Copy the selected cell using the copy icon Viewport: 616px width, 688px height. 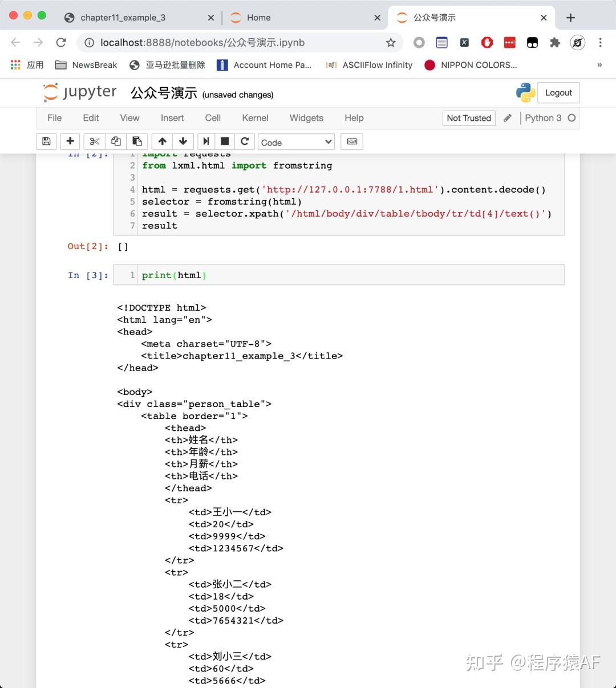click(116, 141)
